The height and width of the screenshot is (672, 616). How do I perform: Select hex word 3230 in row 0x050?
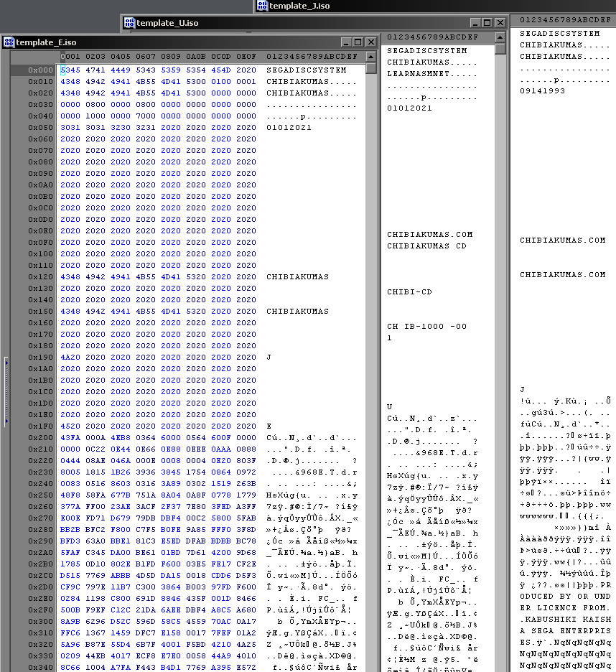[x=121, y=127]
